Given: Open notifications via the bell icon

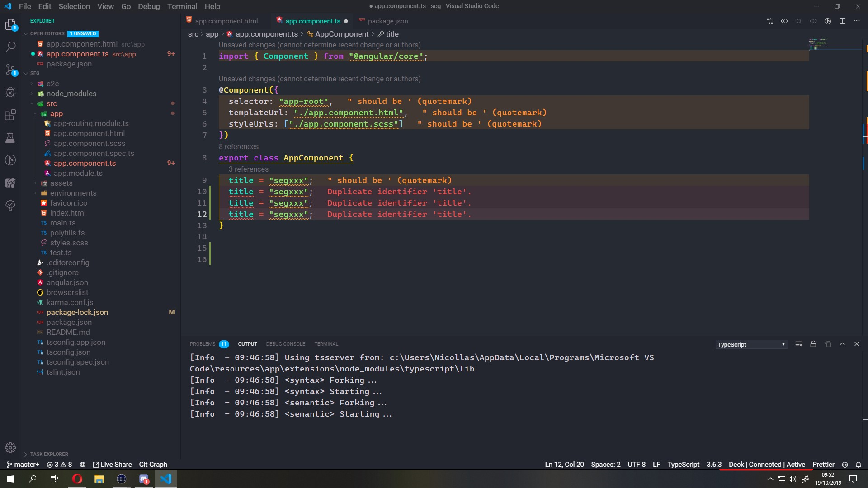Looking at the screenshot, I should [858, 465].
